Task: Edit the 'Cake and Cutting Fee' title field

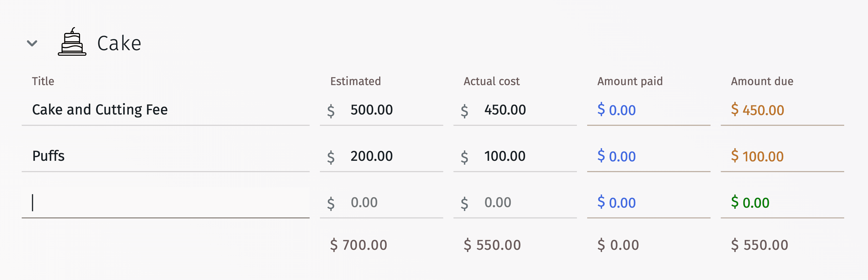Action: [x=165, y=110]
